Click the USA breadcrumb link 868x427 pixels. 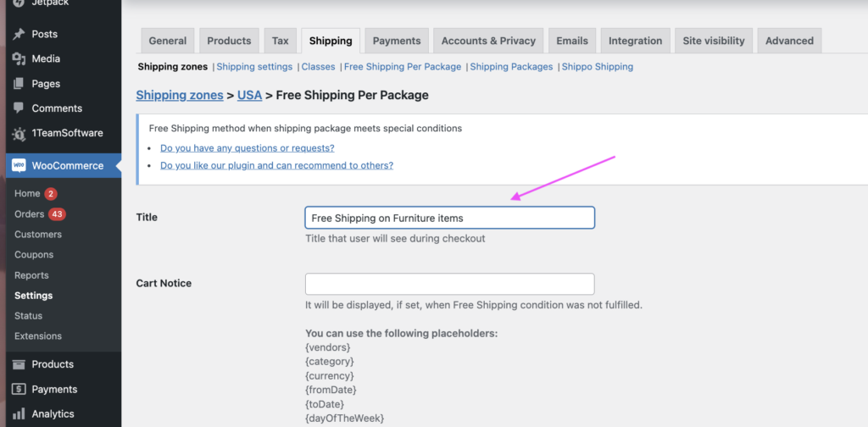249,96
